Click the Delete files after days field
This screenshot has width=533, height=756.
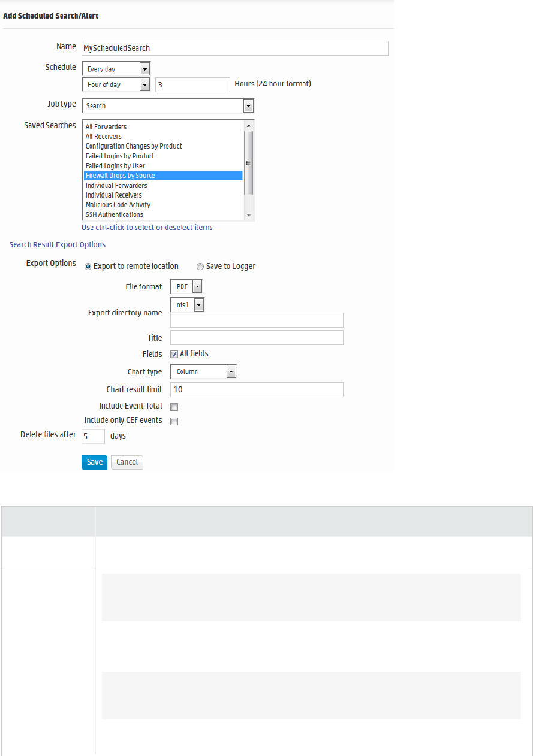93,436
